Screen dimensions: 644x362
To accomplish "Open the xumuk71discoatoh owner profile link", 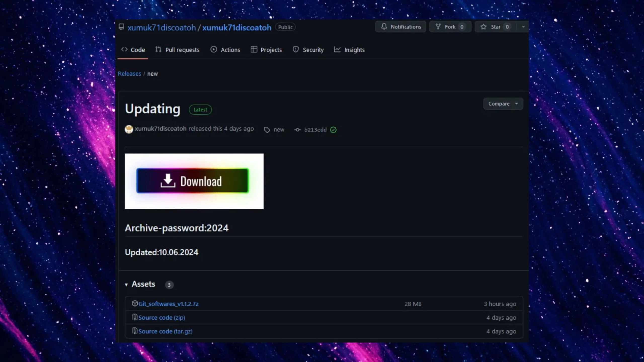I will (162, 27).
